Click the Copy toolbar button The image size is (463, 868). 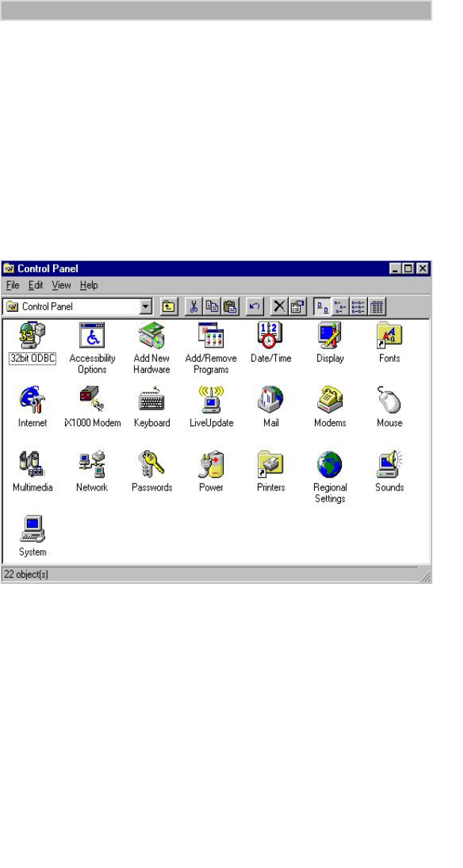point(212,306)
